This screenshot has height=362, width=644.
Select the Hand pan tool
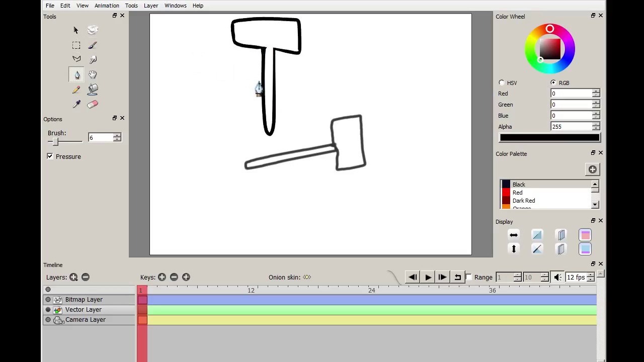point(93,75)
